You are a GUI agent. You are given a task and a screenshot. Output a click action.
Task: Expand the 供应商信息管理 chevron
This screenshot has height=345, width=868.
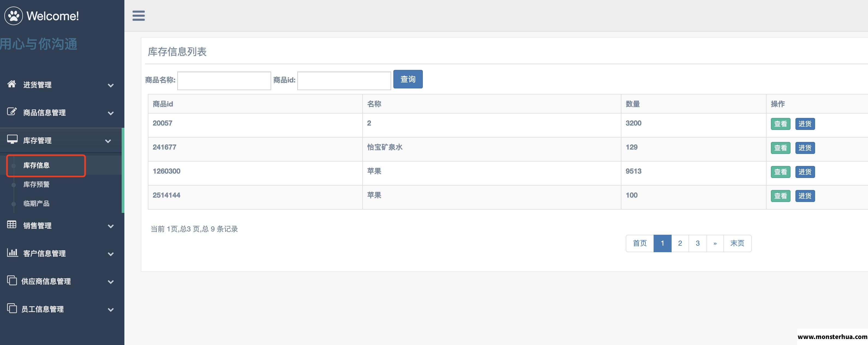pos(110,282)
